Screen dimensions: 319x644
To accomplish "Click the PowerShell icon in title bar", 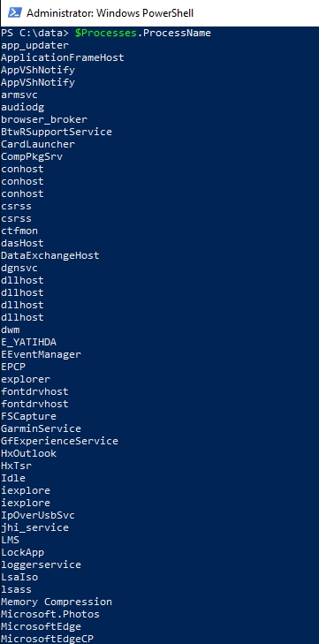I will point(15,12).
